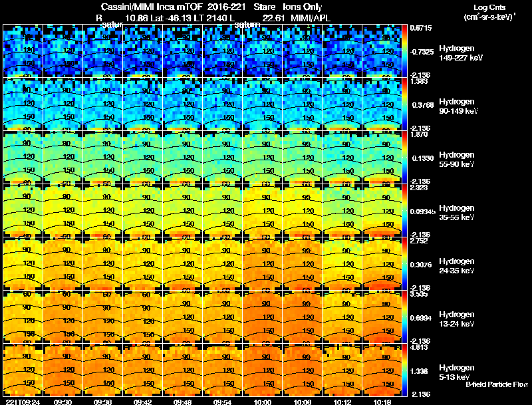The image size is (532, 405).
Task: Click the 09:36 time axis label
Action: 102,402
